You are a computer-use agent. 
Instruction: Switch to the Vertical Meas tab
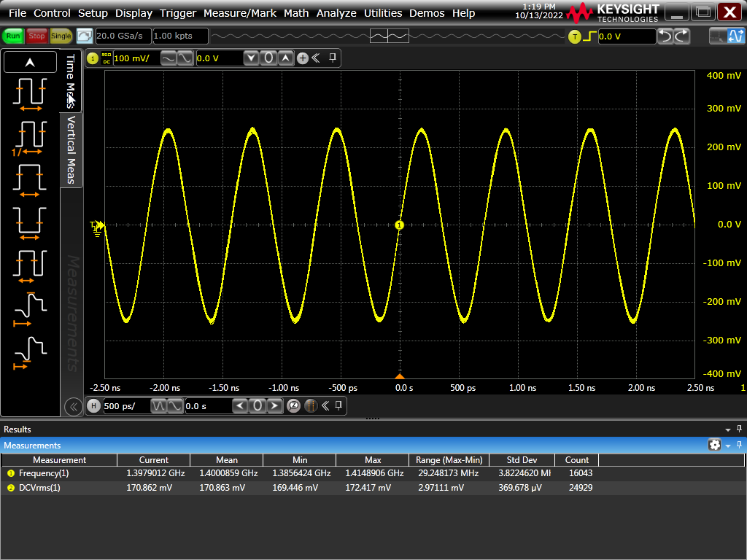(71, 149)
